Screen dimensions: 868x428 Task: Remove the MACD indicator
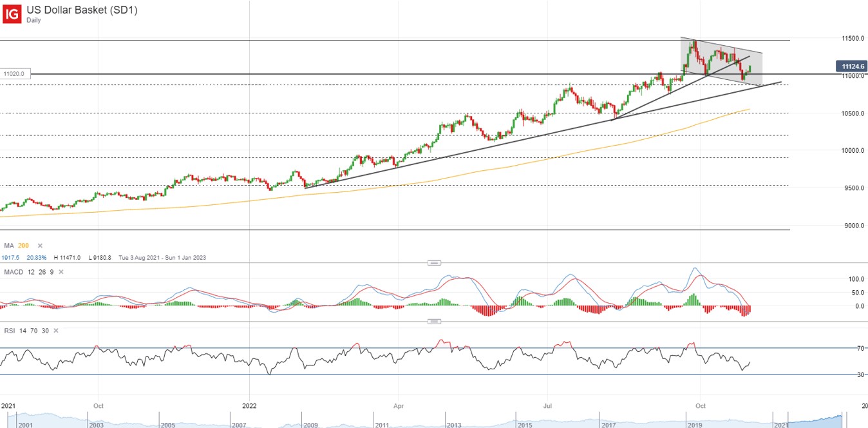[x=62, y=272]
